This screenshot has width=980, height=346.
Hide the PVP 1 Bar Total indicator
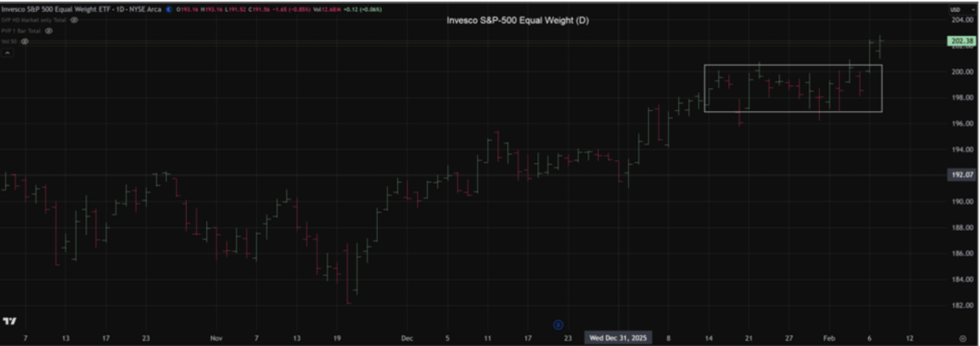coord(49,31)
